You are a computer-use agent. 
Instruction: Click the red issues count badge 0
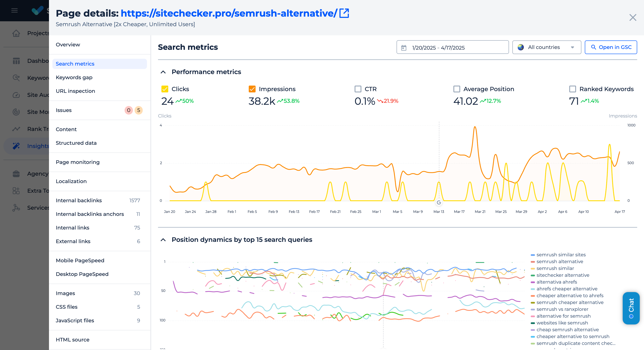(128, 110)
